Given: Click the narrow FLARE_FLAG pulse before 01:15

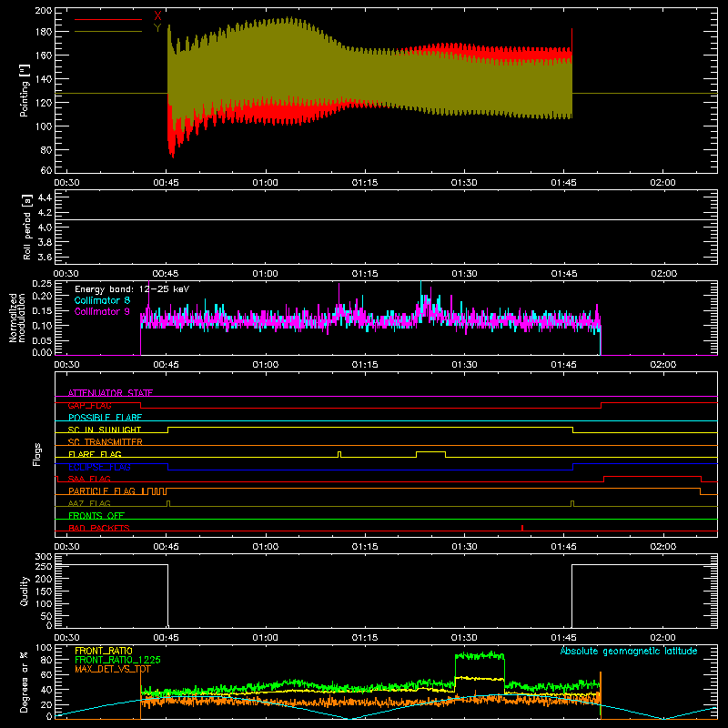Looking at the screenshot, I should (x=339, y=454).
